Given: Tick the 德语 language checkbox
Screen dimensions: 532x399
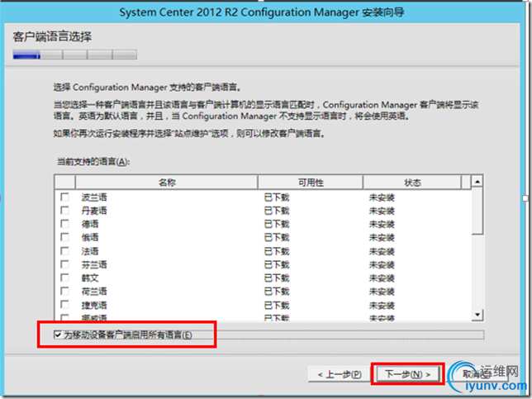Looking at the screenshot, I should coord(64,224).
